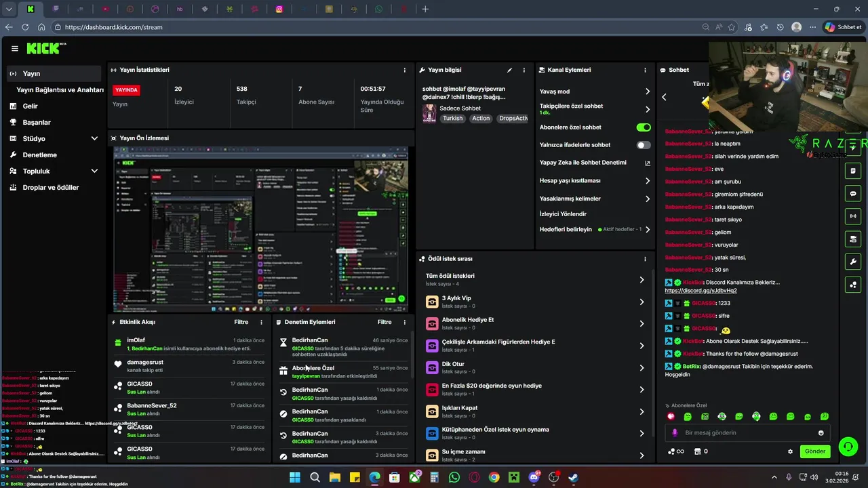
Task: Open the Denetleme sidebar item
Action: (x=54, y=155)
